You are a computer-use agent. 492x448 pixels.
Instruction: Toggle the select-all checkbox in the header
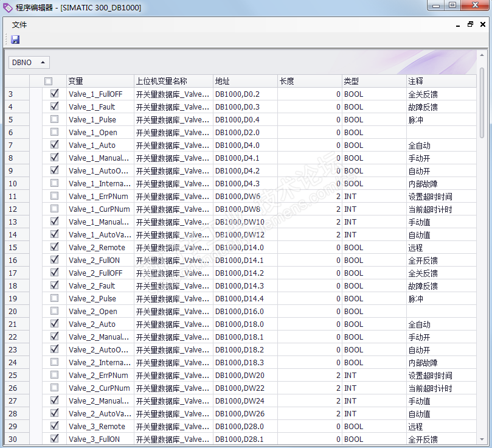[x=48, y=82]
